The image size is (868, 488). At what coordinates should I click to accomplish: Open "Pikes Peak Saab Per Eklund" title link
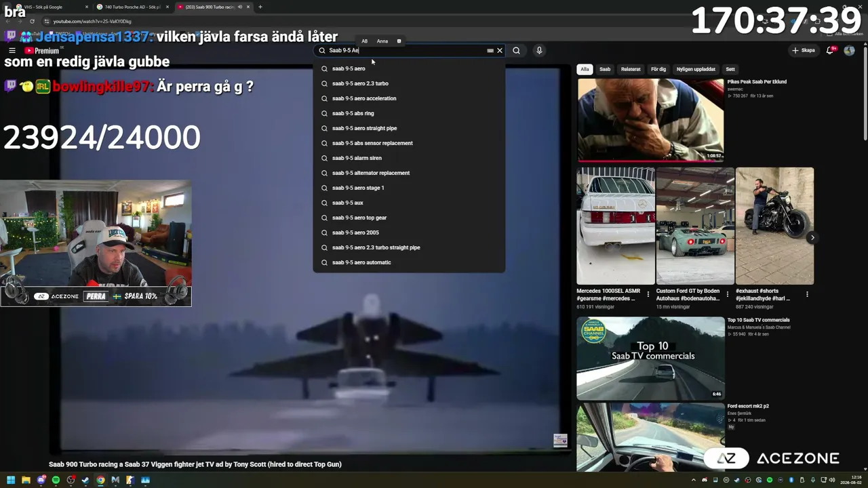coord(757,82)
